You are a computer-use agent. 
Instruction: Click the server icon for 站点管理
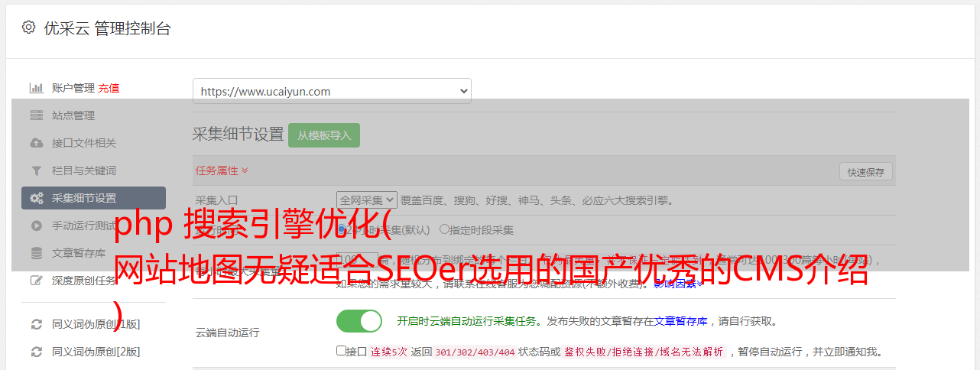coord(36,115)
